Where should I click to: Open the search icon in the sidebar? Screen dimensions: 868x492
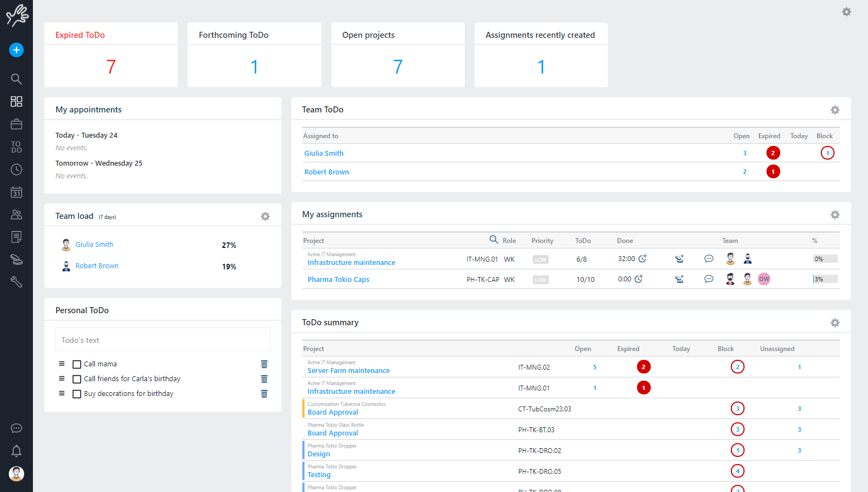click(x=16, y=79)
